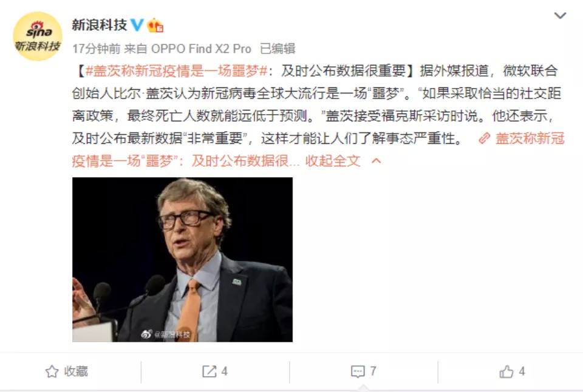Open hashtag #盖茨称新冠疫情是一场噩梦#
Screen dimensions: 583x392
tap(177, 70)
